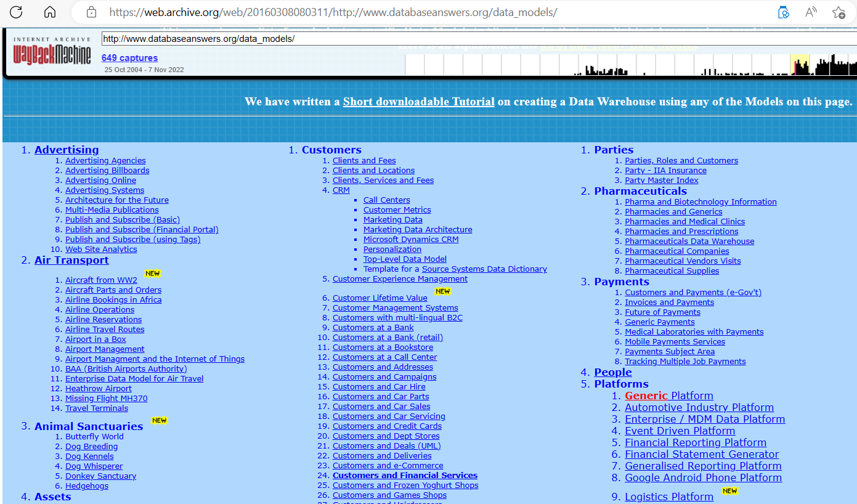The height and width of the screenshot is (504, 857).
Task: Open the Pharmaceuticals Data Warehouse link
Action: click(689, 241)
